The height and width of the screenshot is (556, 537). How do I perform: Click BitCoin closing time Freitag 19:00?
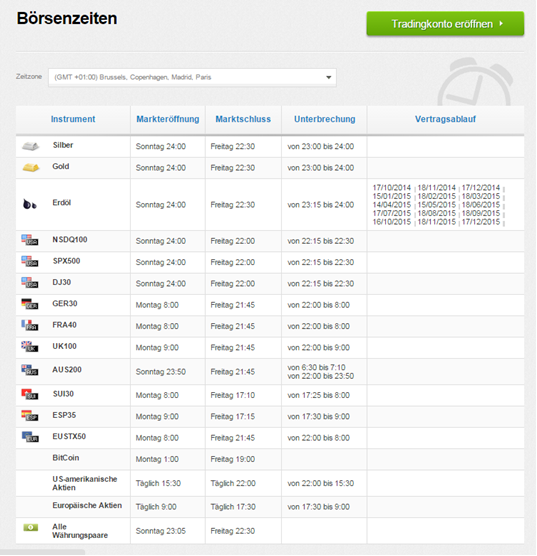click(233, 459)
